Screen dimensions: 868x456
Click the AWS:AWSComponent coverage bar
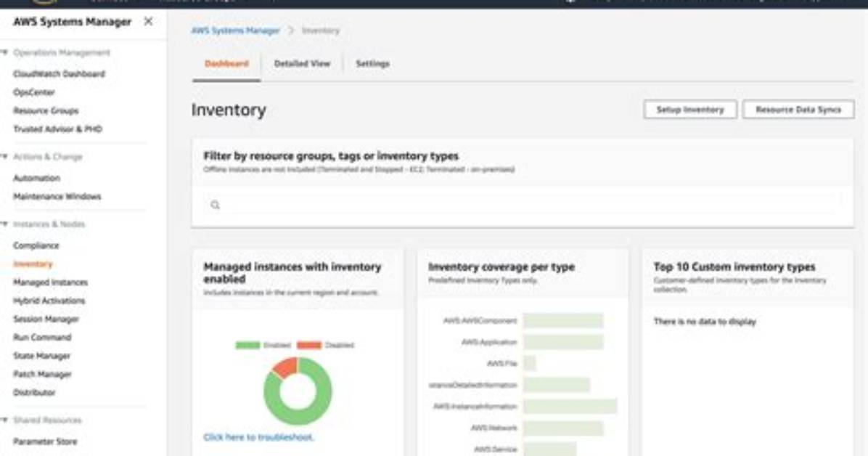click(x=563, y=321)
